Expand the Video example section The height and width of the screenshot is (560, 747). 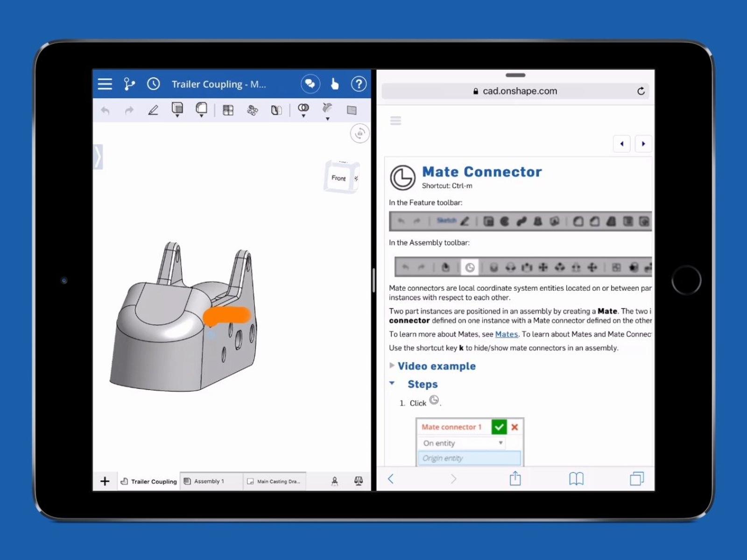[x=436, y=366]
